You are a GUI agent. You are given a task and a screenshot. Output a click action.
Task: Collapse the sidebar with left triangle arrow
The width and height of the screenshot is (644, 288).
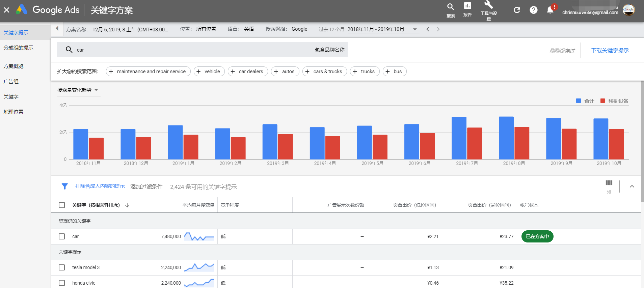tap(57, 29)
